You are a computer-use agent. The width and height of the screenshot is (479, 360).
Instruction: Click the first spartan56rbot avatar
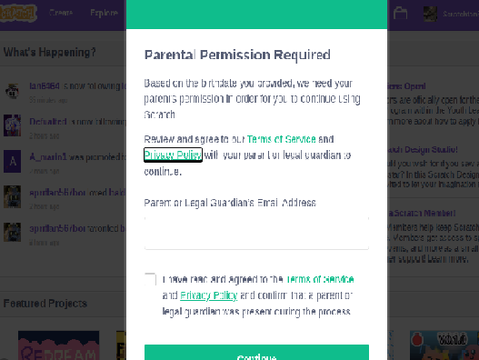click(x=12, y=197)
